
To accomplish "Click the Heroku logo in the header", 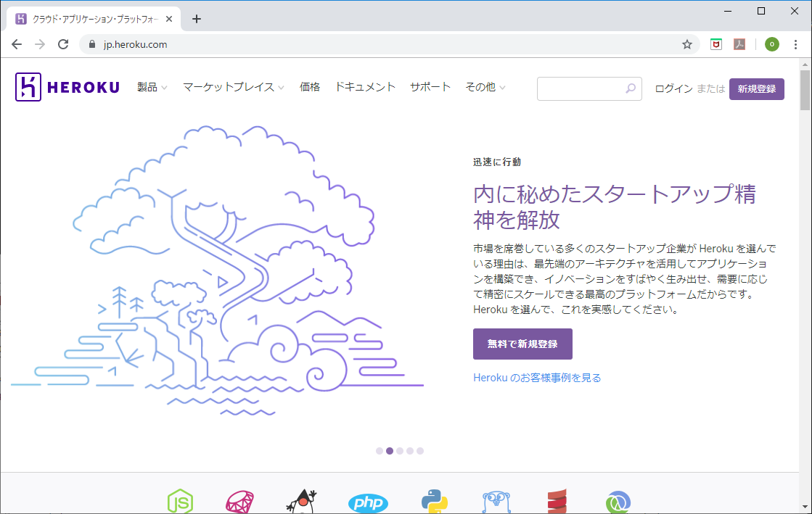I will [67, 87].
